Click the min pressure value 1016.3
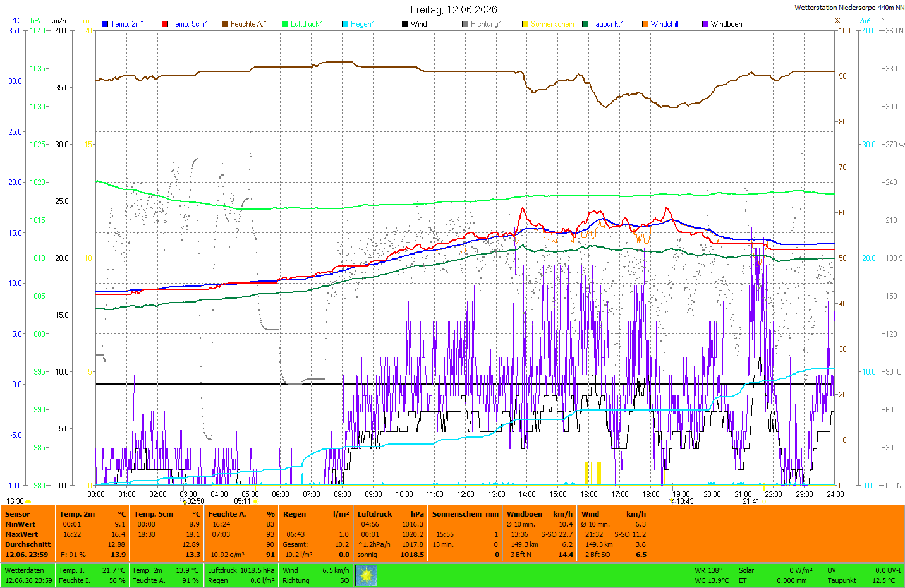Screen dimensions: 905x588 [x=413, y=524]
